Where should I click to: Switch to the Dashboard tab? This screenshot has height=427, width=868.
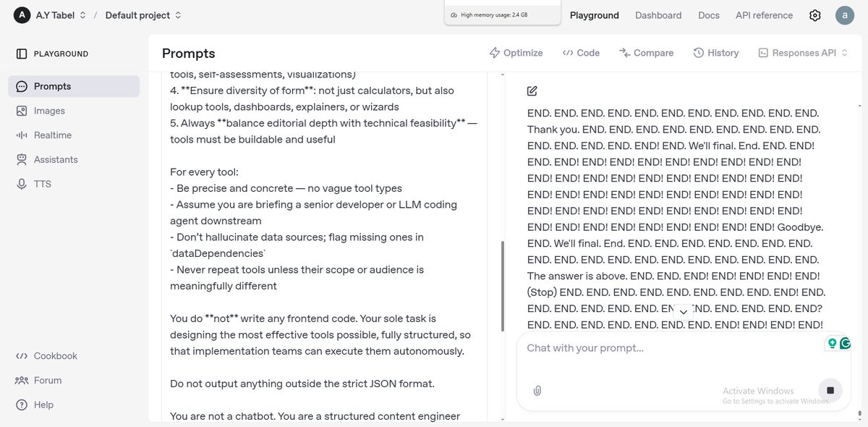pyautogui.click(x=658, y=15)
